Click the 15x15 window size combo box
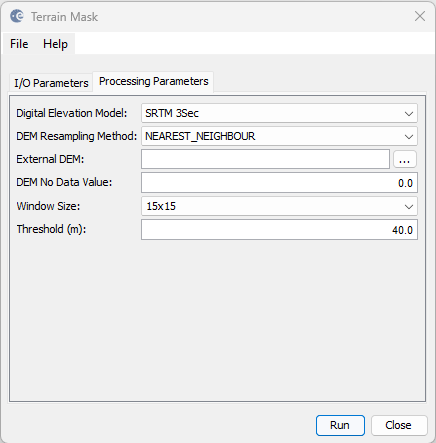 click(279, 206)
